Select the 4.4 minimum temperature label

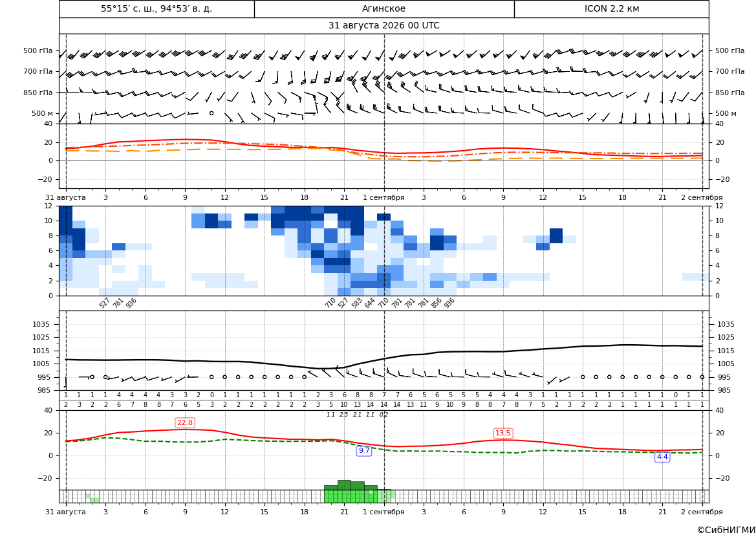coord(662,457)
